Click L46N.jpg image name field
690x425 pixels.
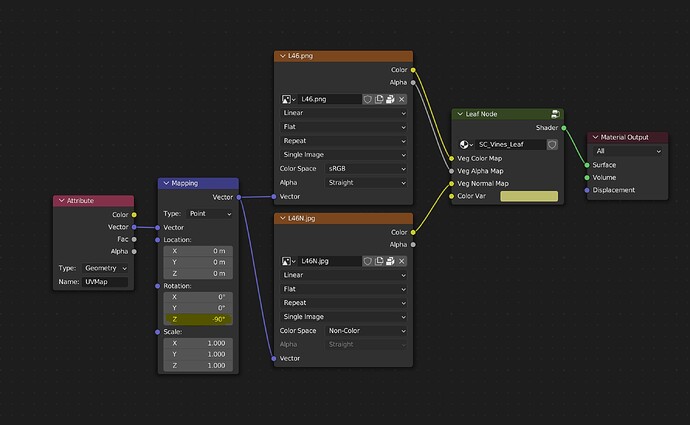pyautogui.click(x=329, y=261)
